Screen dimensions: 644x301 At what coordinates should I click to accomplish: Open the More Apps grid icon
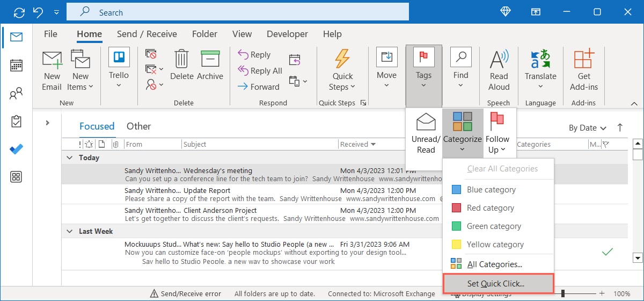click(x=16, y=177)
